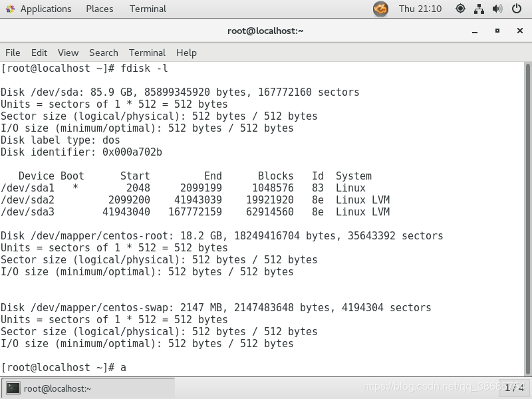The width and height of the screenshot is (532, 399).
Task: Minimize the root@localhost terminal window
Action: [x=475, y=31]
